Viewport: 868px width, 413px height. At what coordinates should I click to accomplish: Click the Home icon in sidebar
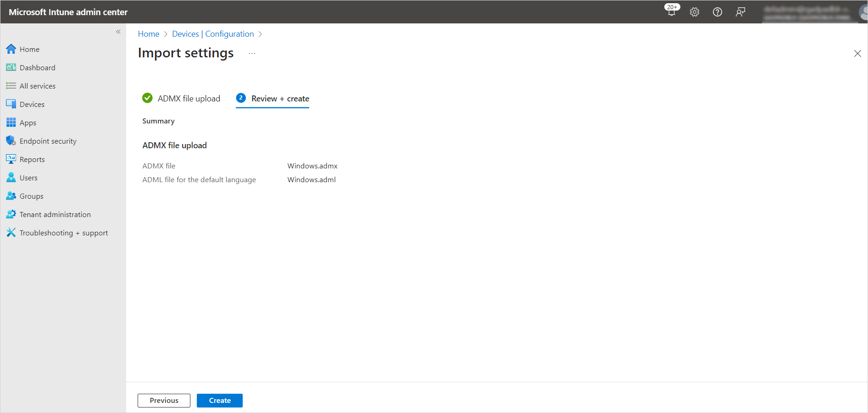coord(11,49)
